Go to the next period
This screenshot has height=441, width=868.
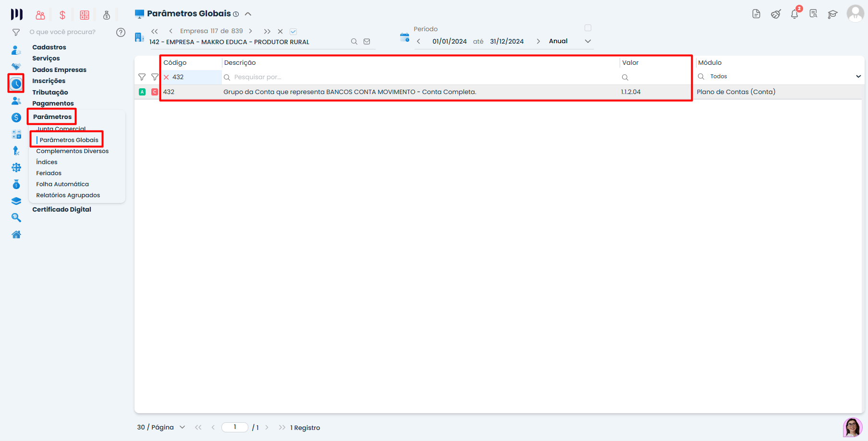(x=538, y=41)
